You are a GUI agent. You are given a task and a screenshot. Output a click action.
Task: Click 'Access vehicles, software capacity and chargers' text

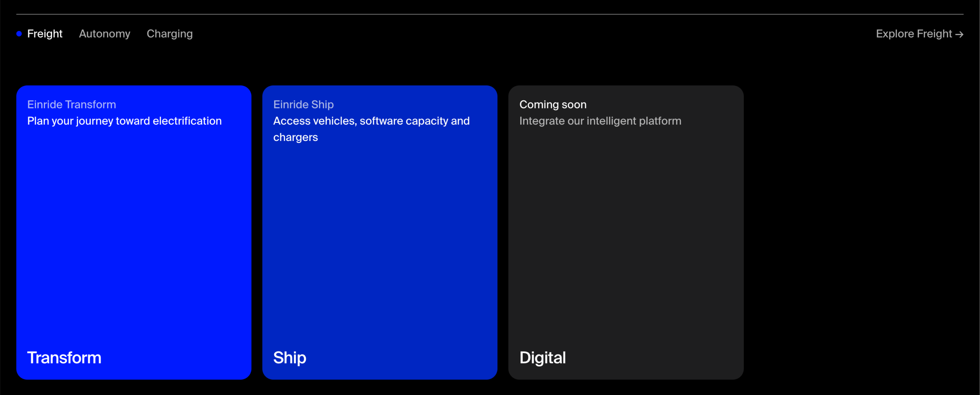click(371, 129)
